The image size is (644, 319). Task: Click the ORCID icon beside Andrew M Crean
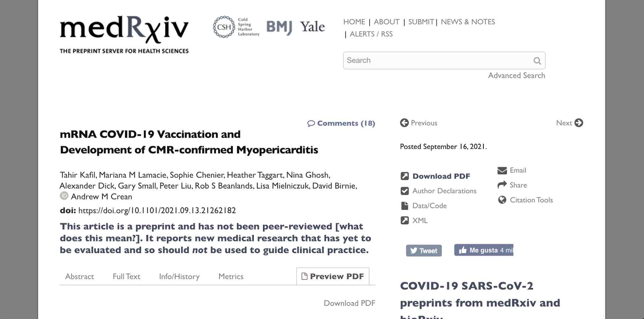pyautogui.click(x=64, y=196)
